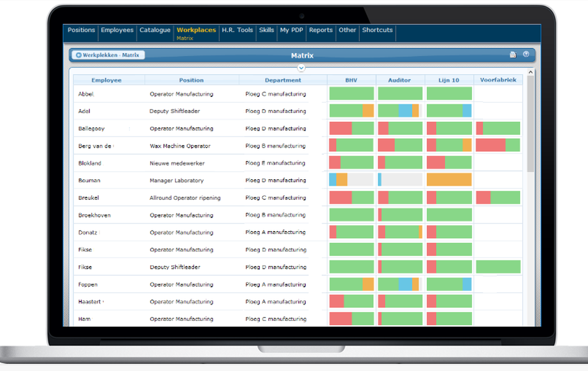Screen dimensions: 588x371
Task: Click employee name Broekhoven
Action: pos(95,215)
